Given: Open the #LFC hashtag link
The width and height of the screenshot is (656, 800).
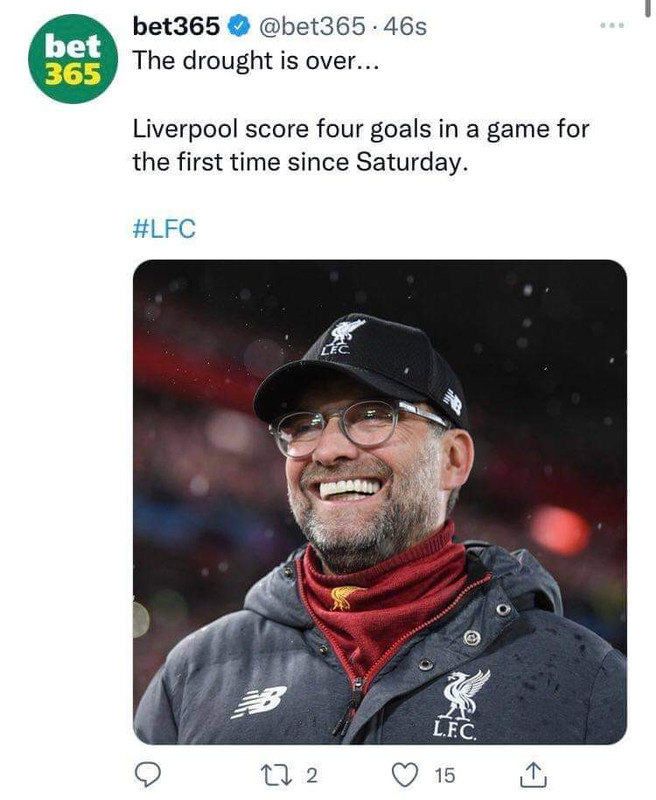Looking at the screenshot, I should [x=164, y=228].
